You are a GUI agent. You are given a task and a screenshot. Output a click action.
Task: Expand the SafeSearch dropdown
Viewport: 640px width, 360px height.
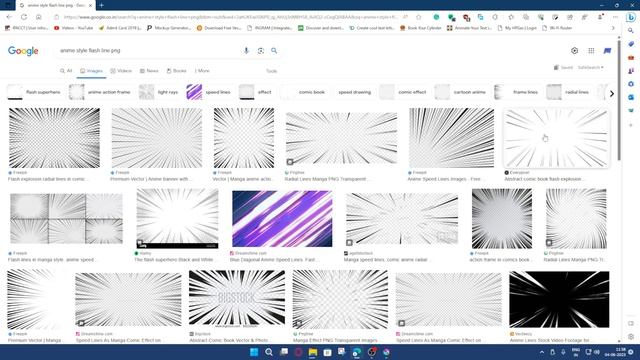(591, 67)
